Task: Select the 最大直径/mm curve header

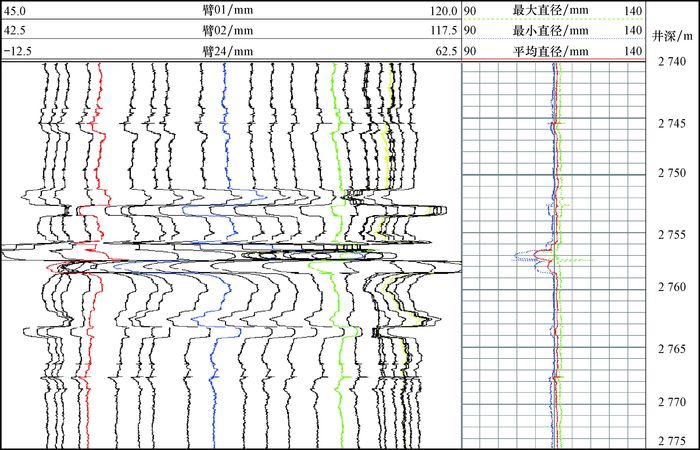Action: [549, 10]
